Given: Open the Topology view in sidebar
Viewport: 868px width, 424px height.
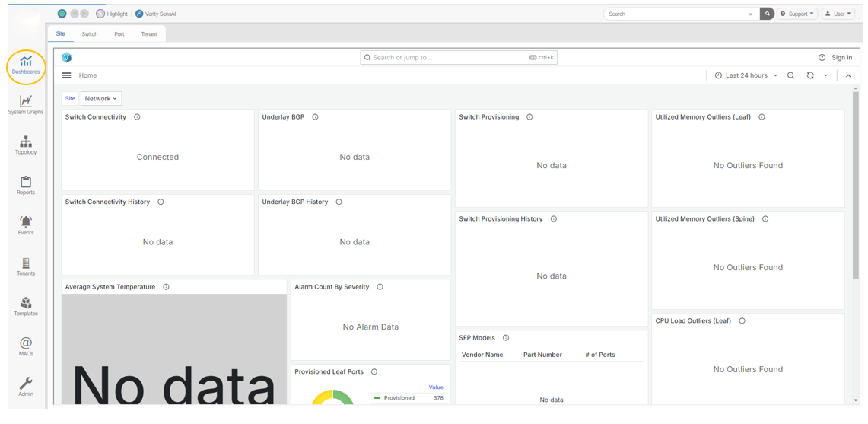Looking at the screenshot, I should (x=26, y=145).
